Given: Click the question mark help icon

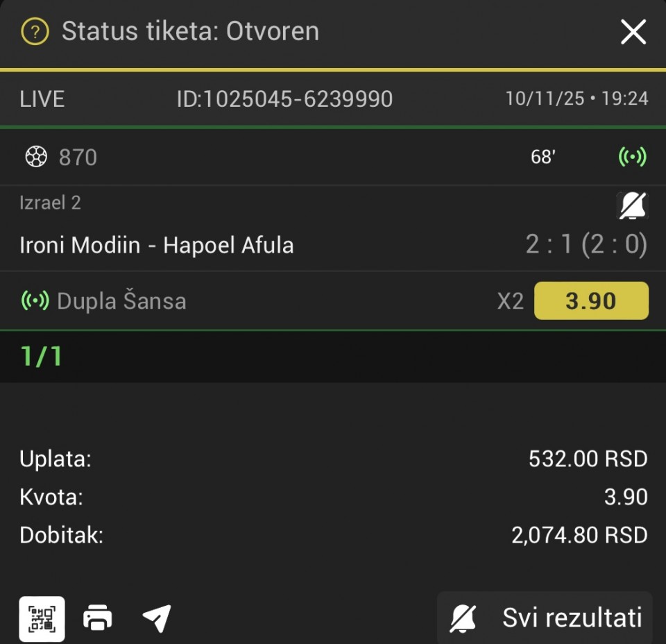Looking at the screenshot, I should pos(35,32).
